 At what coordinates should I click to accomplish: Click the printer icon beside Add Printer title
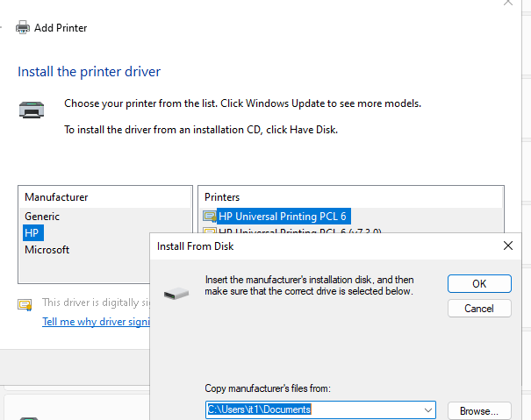tap(23, 27)
